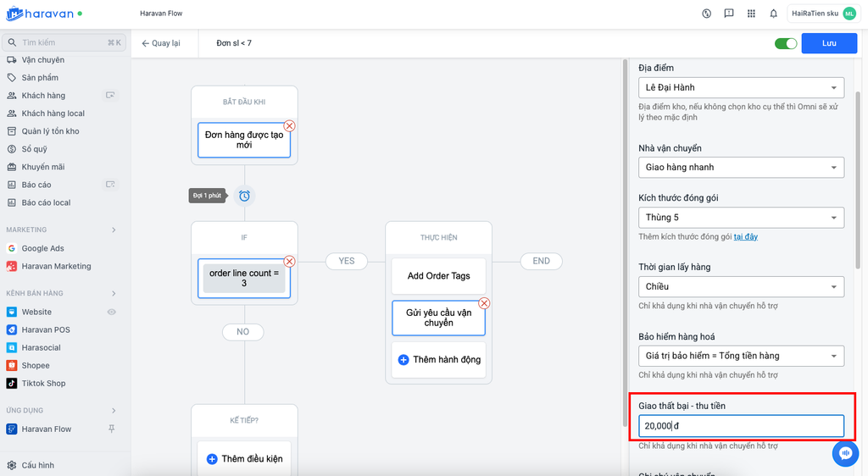868x476 pixels.
Task: Follow the 'tại đây' link
Action: pyautogui.click(x=746, y=237)
